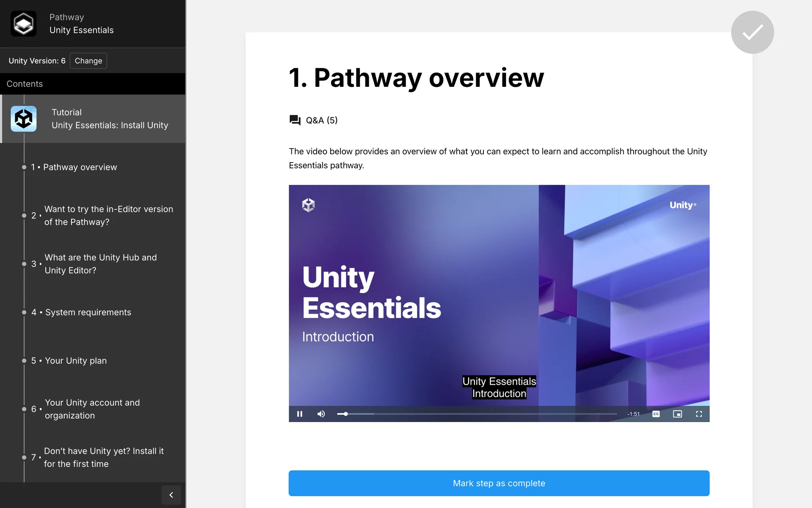
Task: Mute the video volume speaker icon
Action: coord(321,414)
